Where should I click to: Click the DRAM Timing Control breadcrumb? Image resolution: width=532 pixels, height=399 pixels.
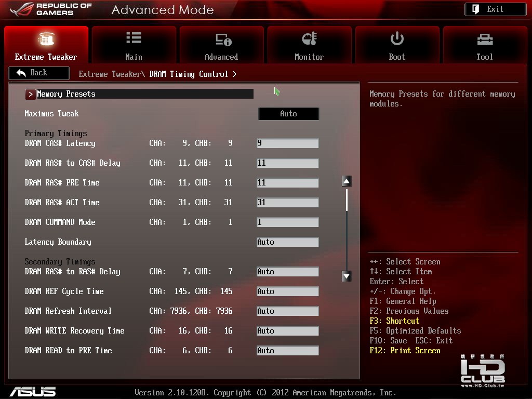tap(189, 74)
